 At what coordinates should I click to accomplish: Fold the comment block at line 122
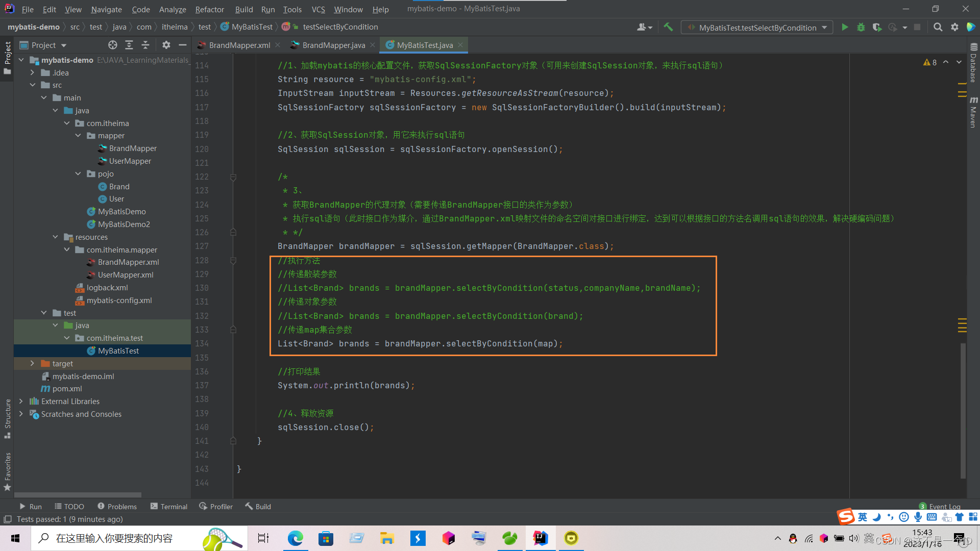click(x=233, y=177)
